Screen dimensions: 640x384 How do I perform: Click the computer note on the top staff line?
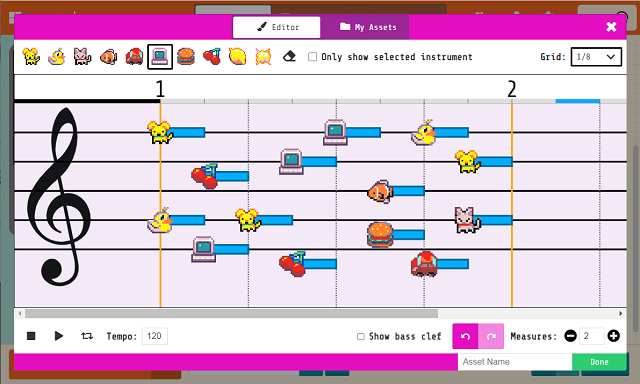(336, 132)
